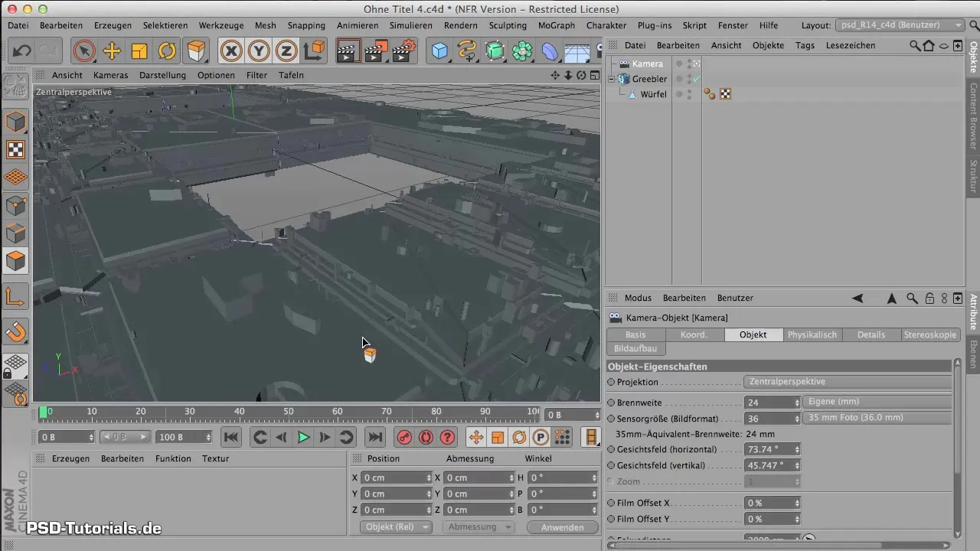
Task: Toggle parameter keyframe recording
Action: [541, 437]
